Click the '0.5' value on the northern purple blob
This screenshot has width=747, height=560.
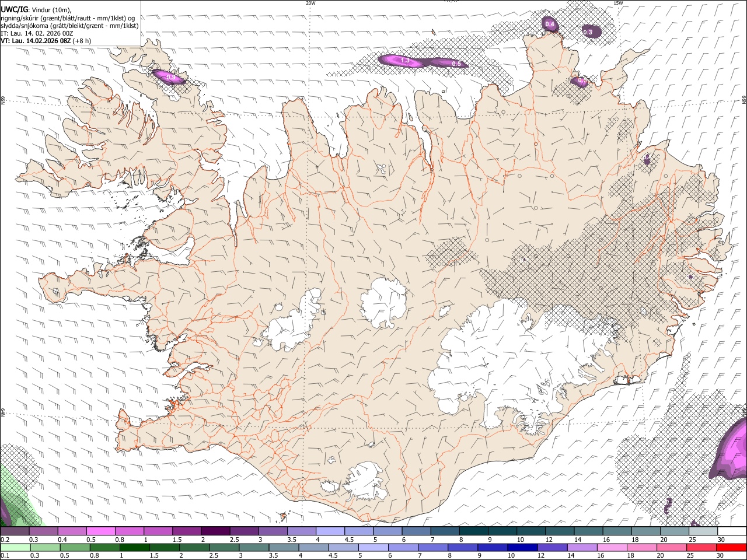tap(456, 64)
